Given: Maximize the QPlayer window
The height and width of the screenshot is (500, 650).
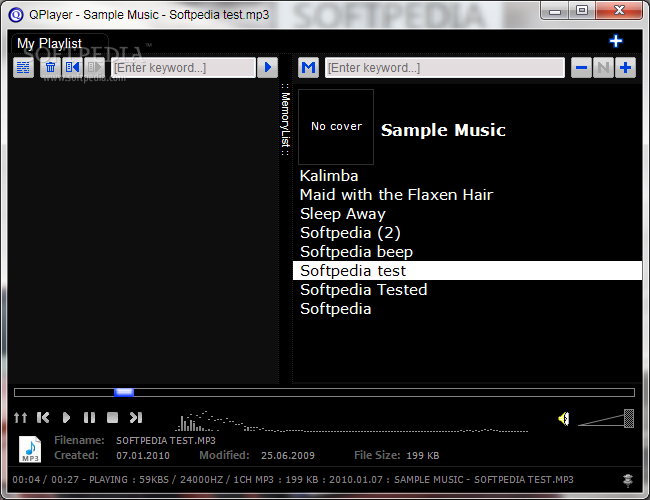Looking at the screenshot, I should tap(582, 10).
